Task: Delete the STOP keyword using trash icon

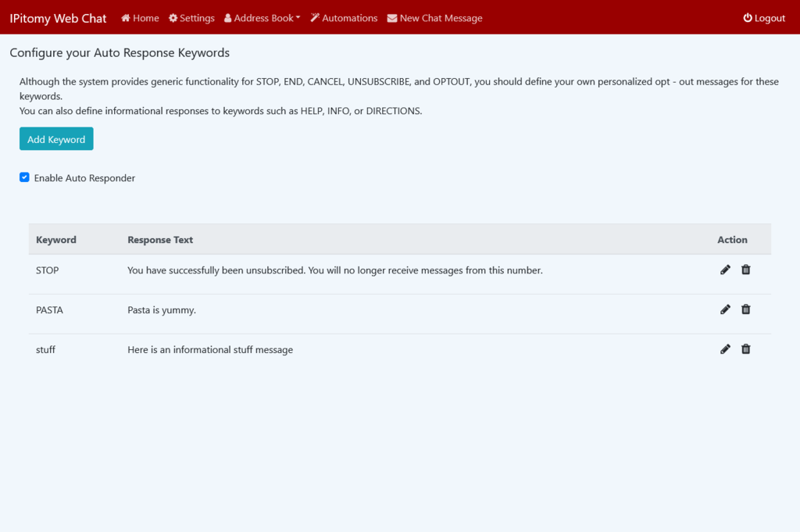Action: click(745, 270)
